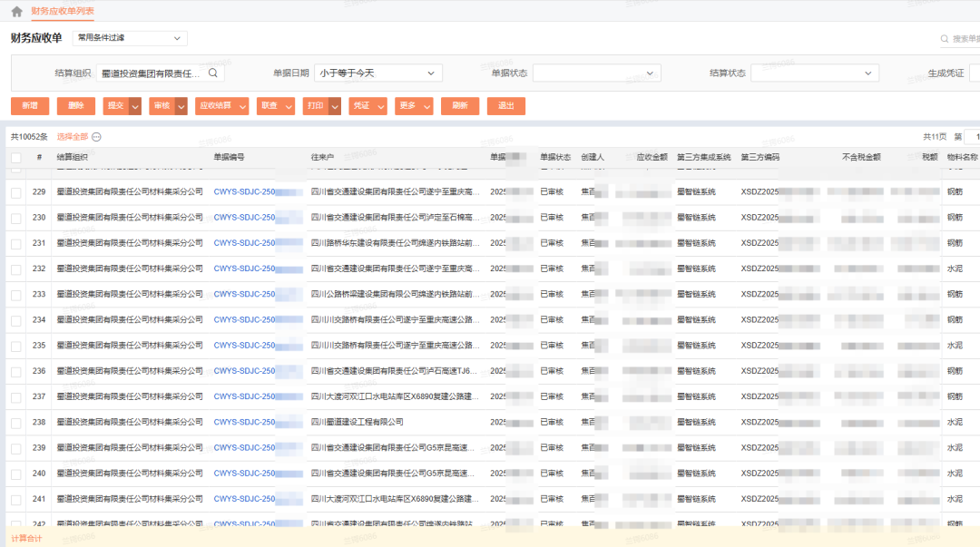Click the 应收金额 column header
The image size is (980, 547).
(x=652, y=158)
